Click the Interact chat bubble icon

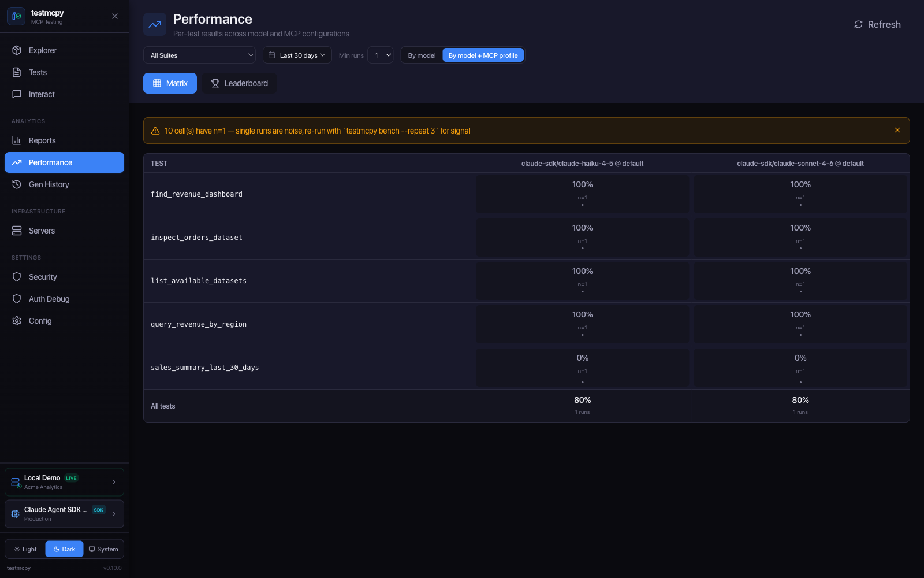click(17, 94)
